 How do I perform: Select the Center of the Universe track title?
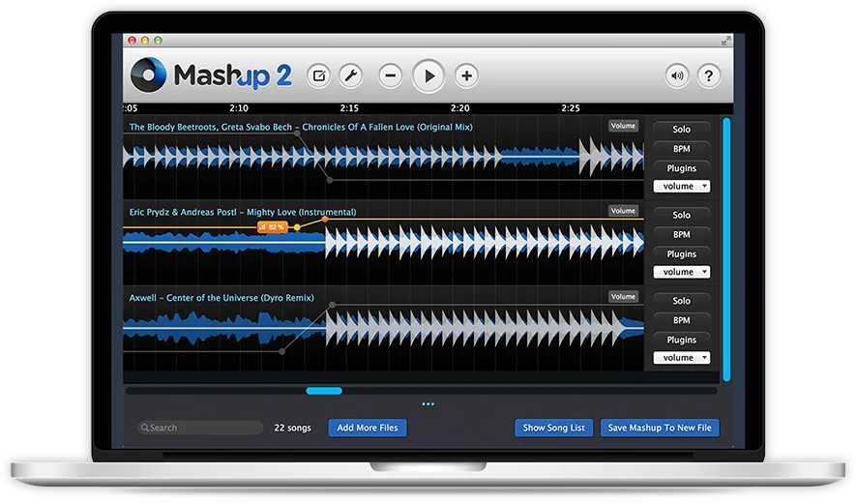[221, 298]
